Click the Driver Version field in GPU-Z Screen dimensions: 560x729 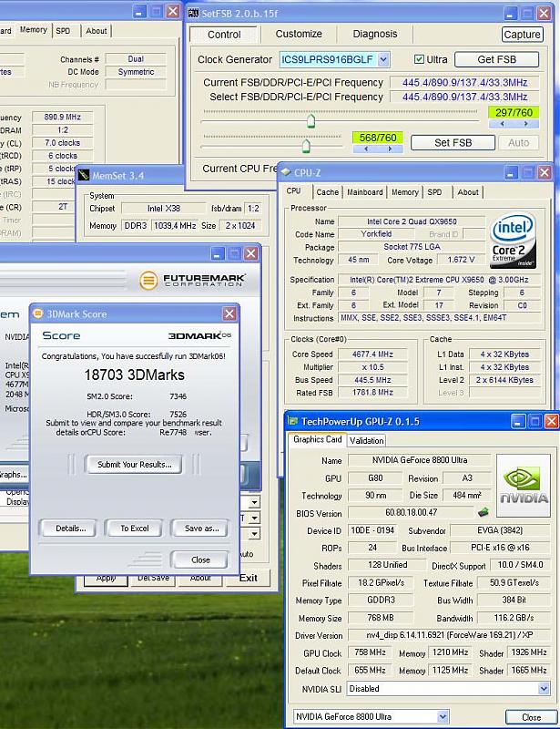pyautogui.click(x=449, y=635)
